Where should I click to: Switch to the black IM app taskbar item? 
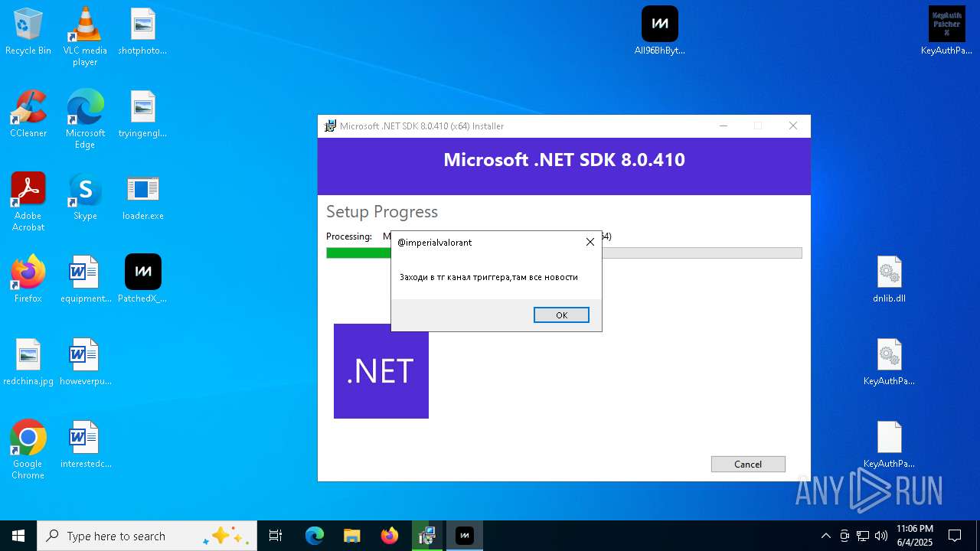point(465,536)
